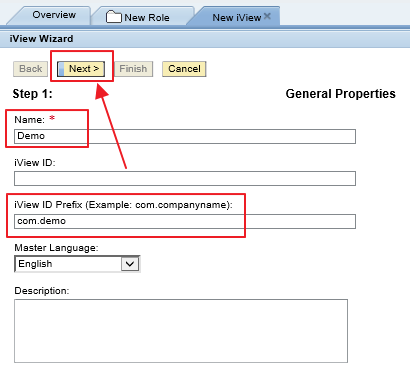This screenshot has width=410, height=384.
Task: Click the 'General Properties' heading text
Action: click(341, 94)
